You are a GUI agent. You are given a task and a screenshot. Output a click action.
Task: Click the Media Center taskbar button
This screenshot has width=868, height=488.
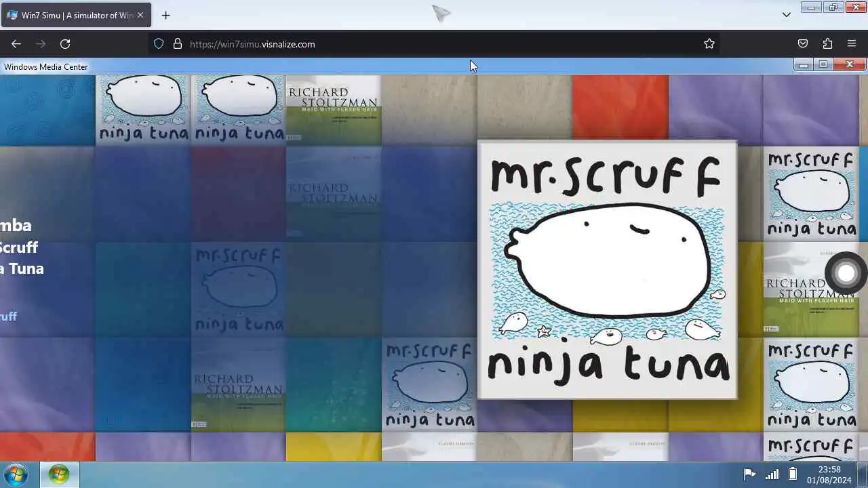click(x=59, y=474)
